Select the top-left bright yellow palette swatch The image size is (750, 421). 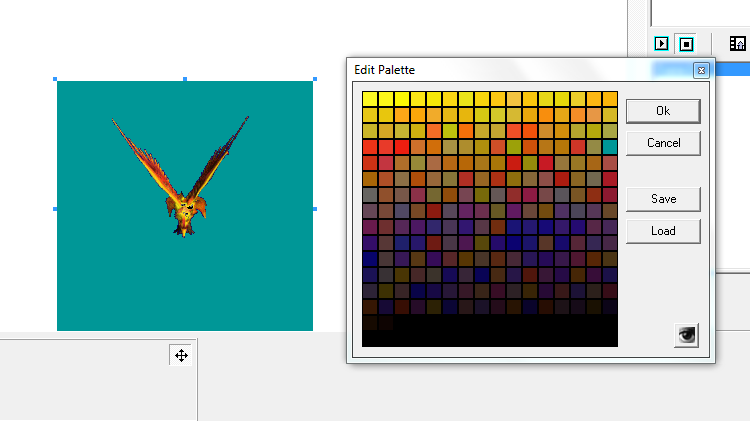370,99
